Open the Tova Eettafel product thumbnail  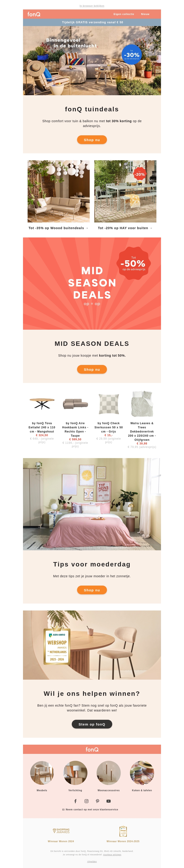tap(42, 404)
